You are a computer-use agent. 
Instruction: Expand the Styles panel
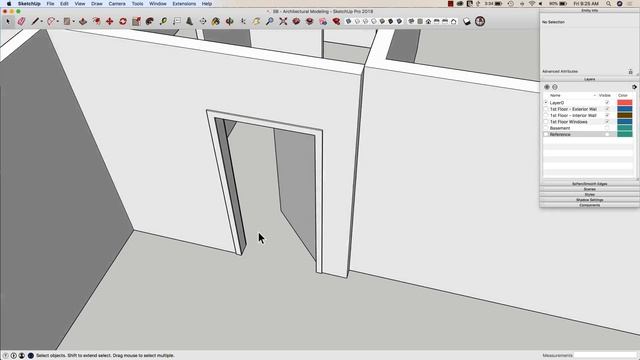pos(589,194)
